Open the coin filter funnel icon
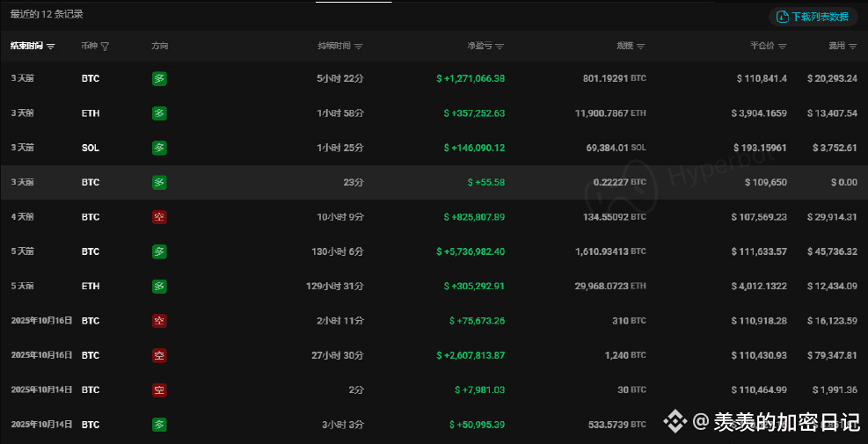 (106, 46)
